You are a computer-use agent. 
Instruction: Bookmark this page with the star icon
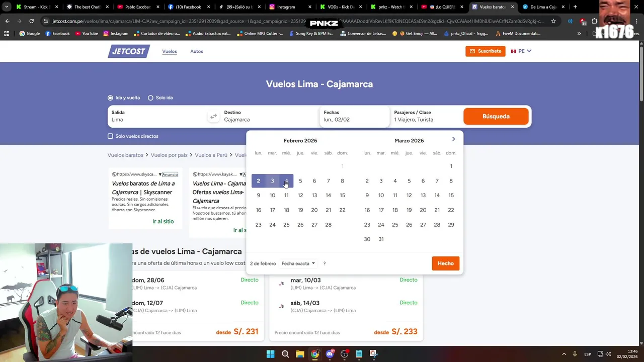pos(553,21)
